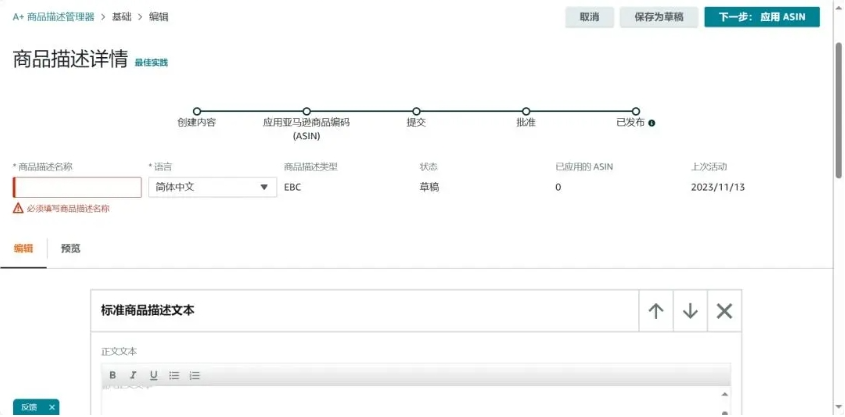Open the 最佳实践 link
Image resolution: width=845 pixels, height=417 pixels.
(151, 62)
